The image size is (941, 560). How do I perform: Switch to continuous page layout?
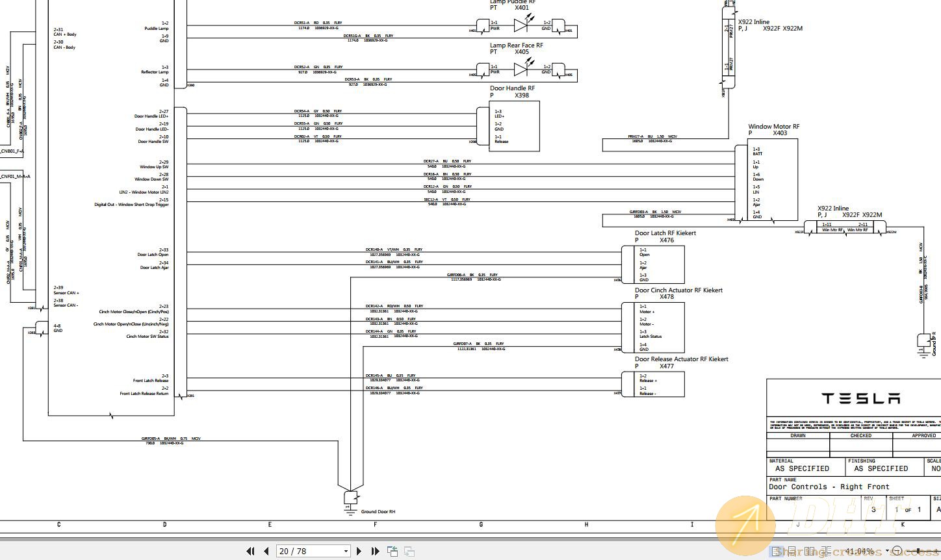pos(792,551)
